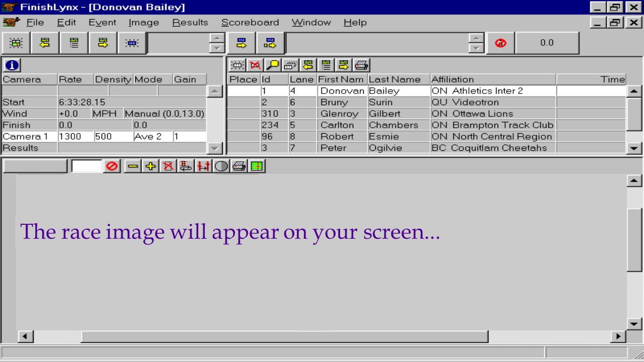Open the Window menu
The image size is (644, 362).
pos(311,22)
